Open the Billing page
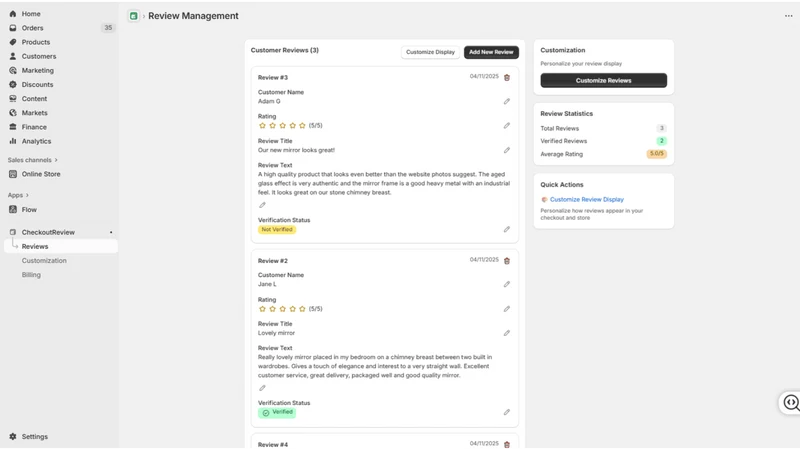 pyautogui.click(x=31, y=275)
